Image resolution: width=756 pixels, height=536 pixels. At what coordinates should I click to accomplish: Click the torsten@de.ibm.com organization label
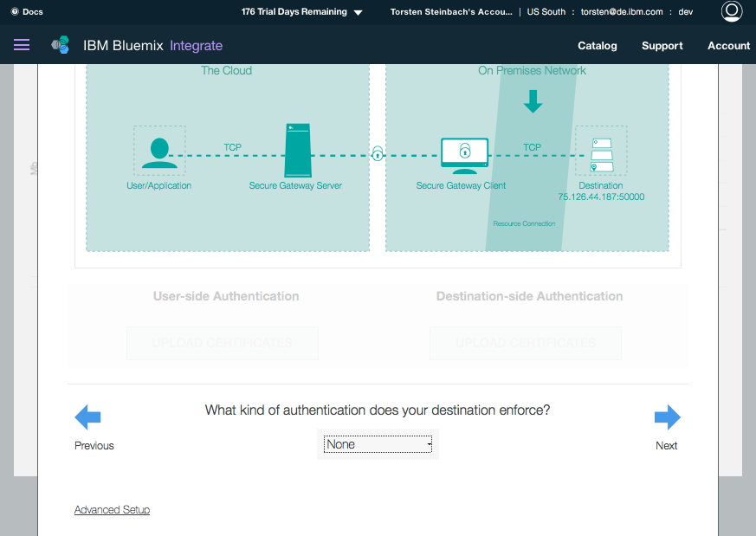coord(622,11)
